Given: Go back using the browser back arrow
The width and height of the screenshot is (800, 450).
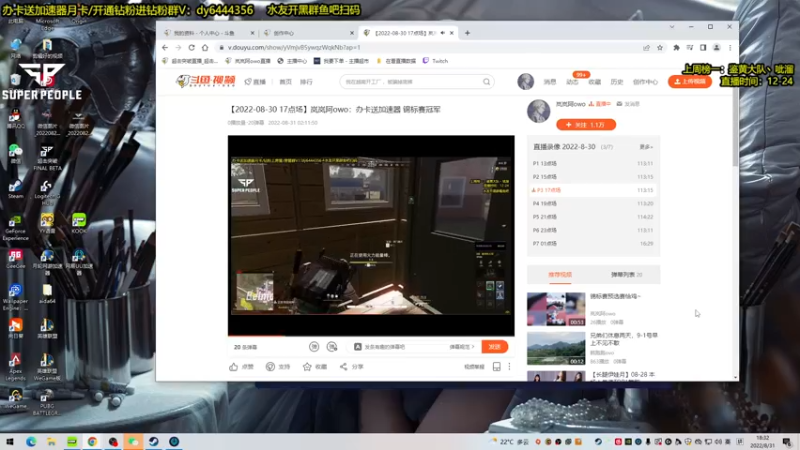Looking at the screenshot, I should pos(165,47).
